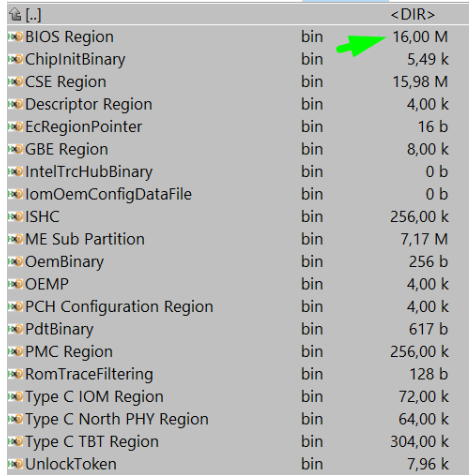Click the BIOS Region file icon
Image resolution: width=469 pixels, height=475 pixels.
(x=15, y=37)
